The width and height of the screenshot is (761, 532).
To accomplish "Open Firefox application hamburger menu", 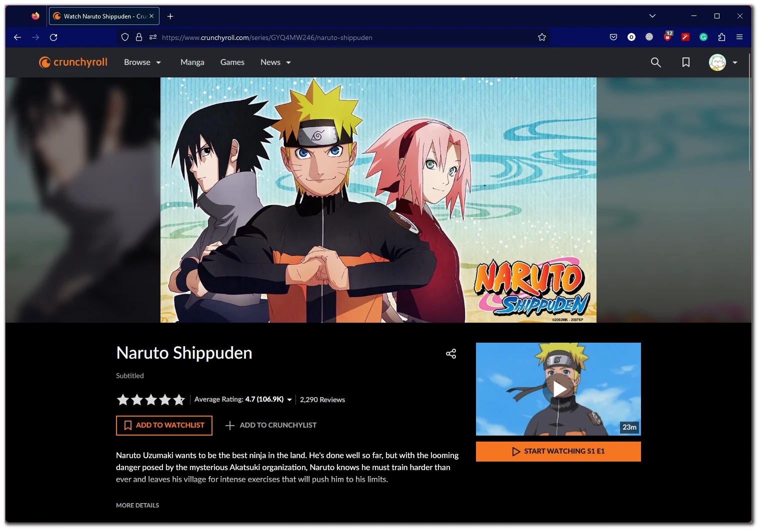I will (739, 37).
